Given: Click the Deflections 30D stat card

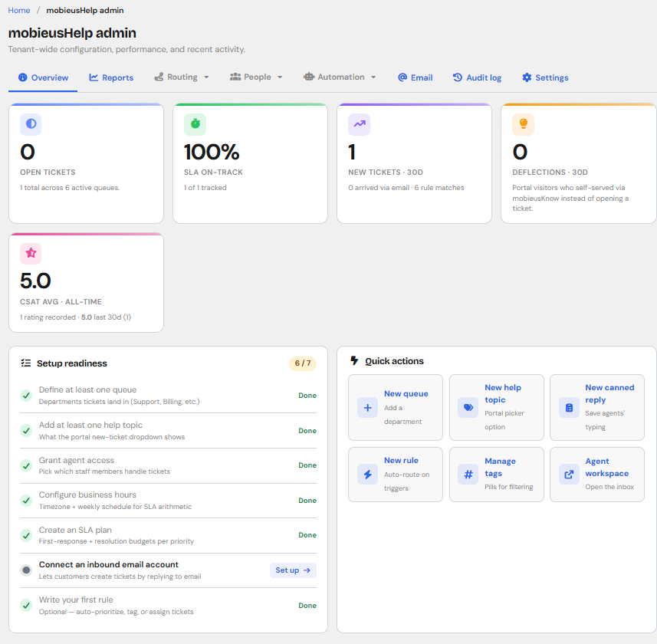Looking at the screenshot, I should [579, 163].
